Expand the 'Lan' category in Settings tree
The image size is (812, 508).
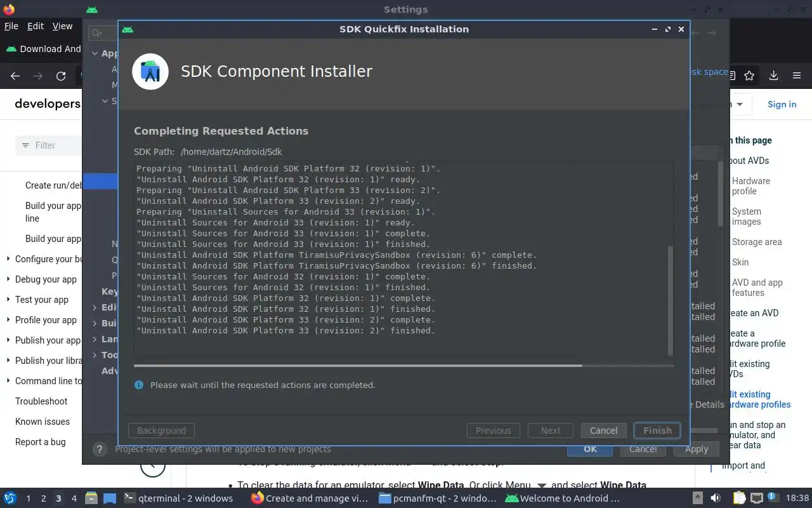95,339
